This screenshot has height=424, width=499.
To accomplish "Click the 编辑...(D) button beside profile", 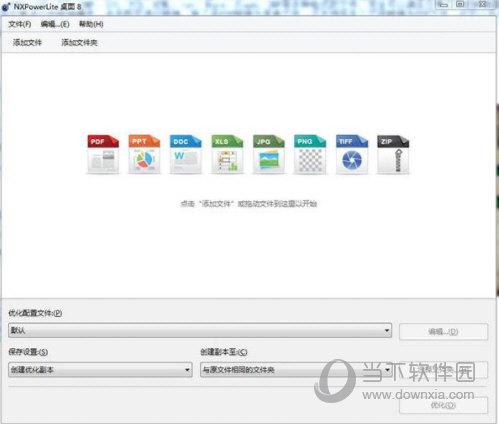I will [x=443, y=332].
